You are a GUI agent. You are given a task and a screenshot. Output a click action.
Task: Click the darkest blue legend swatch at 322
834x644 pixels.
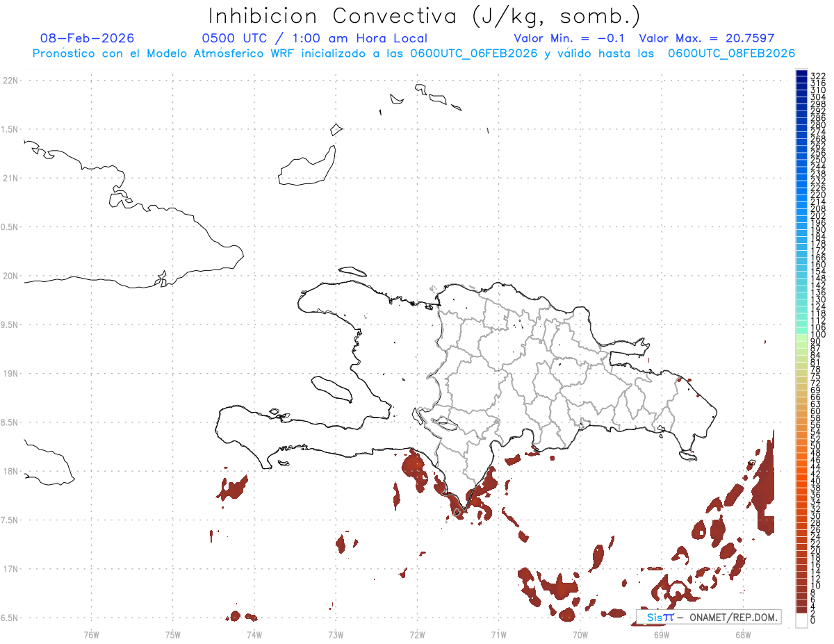coord(801,74)
